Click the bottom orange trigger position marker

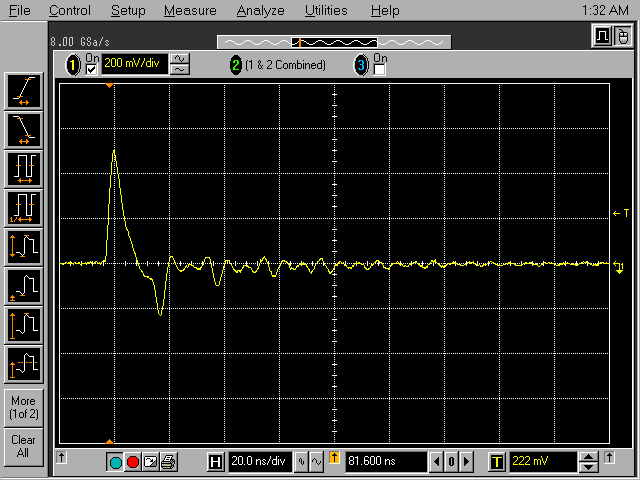point(109,441)
